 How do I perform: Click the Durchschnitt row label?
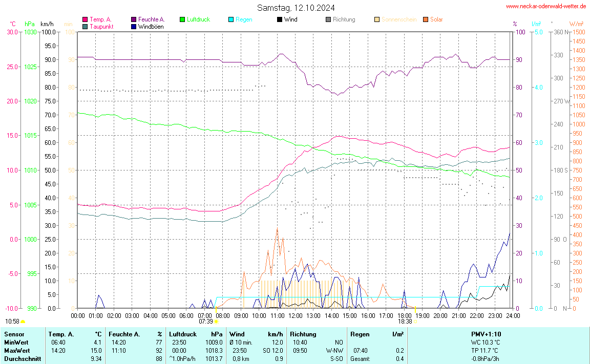23,359
